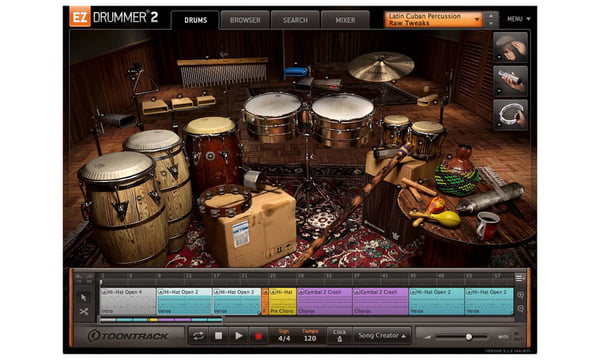600x360 pixels.
Task: Select the beaded shekere gourd
Action: tap(457, 172)
